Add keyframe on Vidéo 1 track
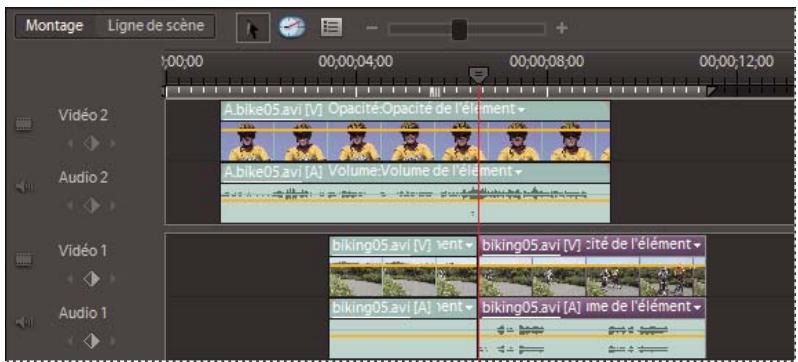The image size is (798, 362). tap(91, 279)
